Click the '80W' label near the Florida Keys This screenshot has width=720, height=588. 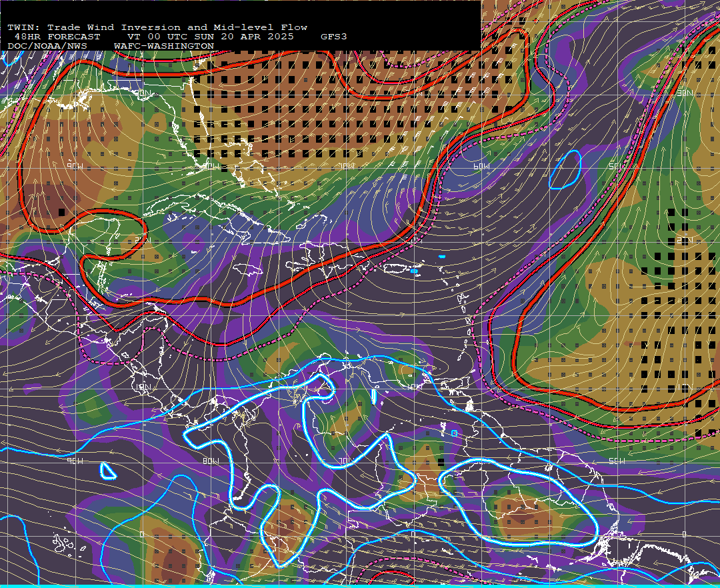click(211, 166)
